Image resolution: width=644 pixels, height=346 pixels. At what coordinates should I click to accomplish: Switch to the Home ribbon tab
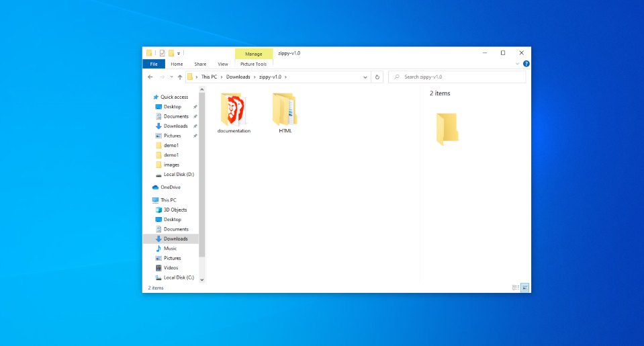click(x=177, y=64)
